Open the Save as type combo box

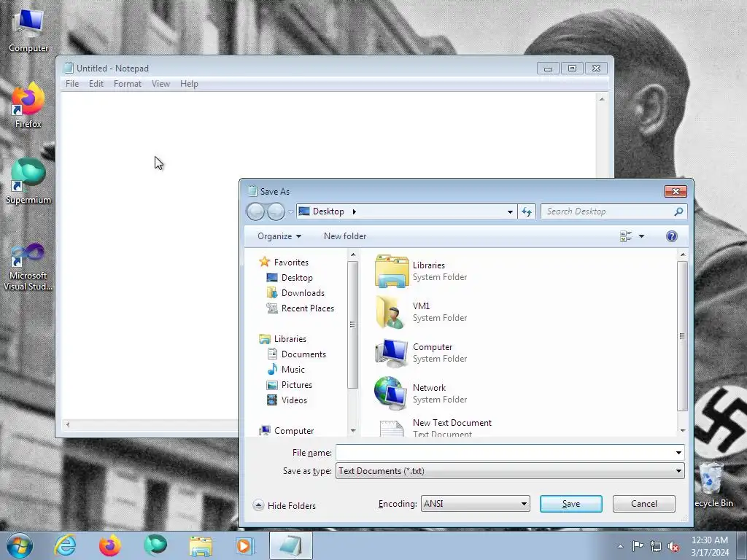coord(510,471)
